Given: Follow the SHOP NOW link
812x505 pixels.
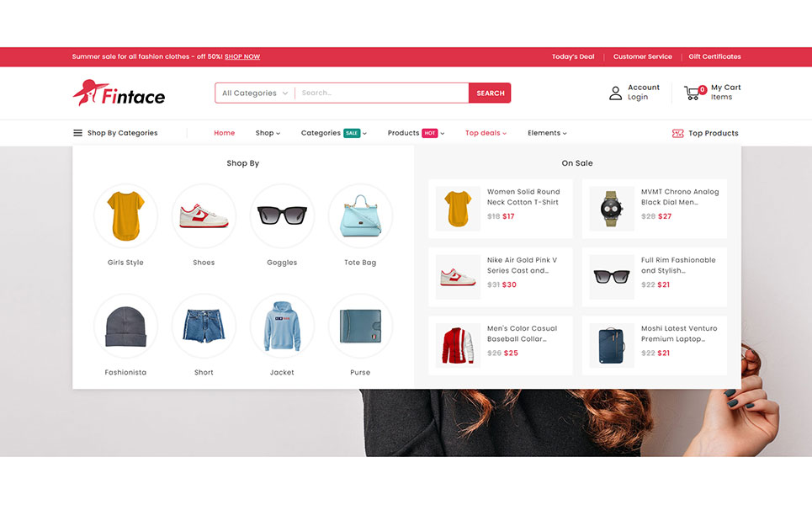Looking at the screenshot, I should pyautogui.click(x=242, y=57).
